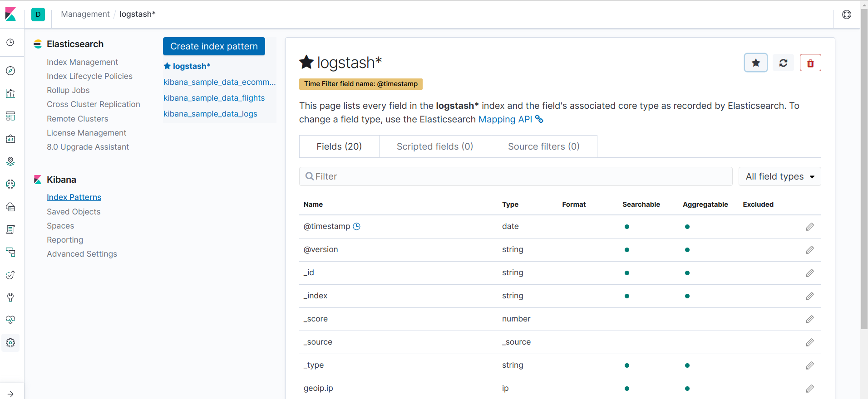Open the space selector D avatar
Screen dimensions: 868x399
pos(38,15)
